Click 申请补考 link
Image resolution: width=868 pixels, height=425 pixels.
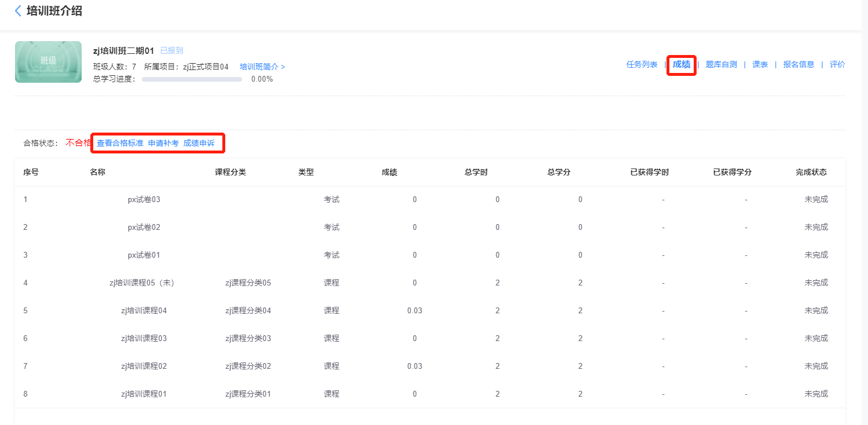pos(163,143)
